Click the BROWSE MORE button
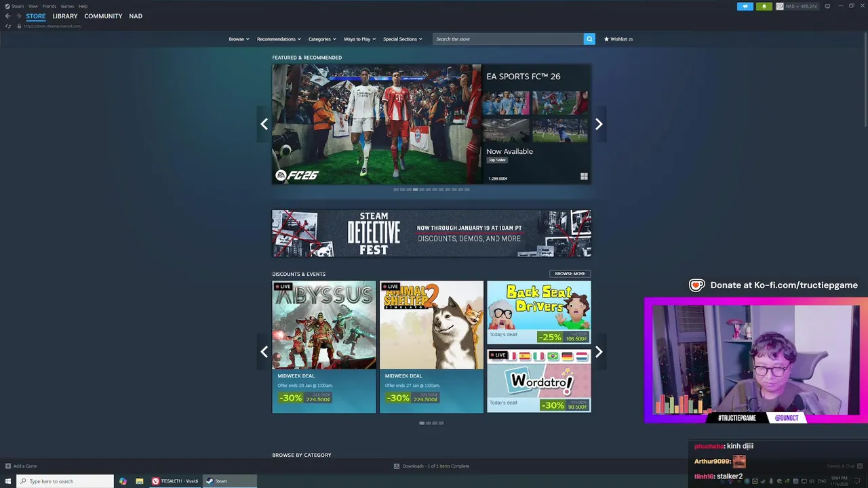This screenshot has width=868, height=488. point(570,274)
